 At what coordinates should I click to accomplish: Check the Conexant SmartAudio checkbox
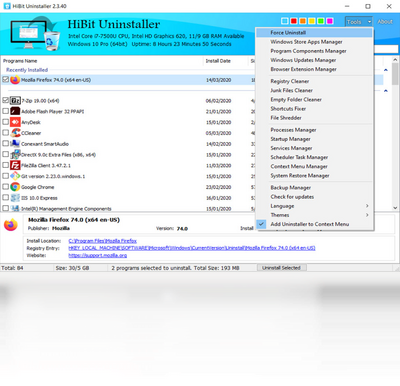point(5,143)
